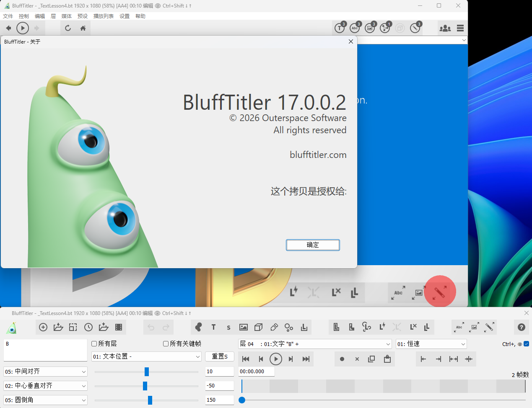
Task: Click the copy keyframe icon
Action: [x=371, y=359]
